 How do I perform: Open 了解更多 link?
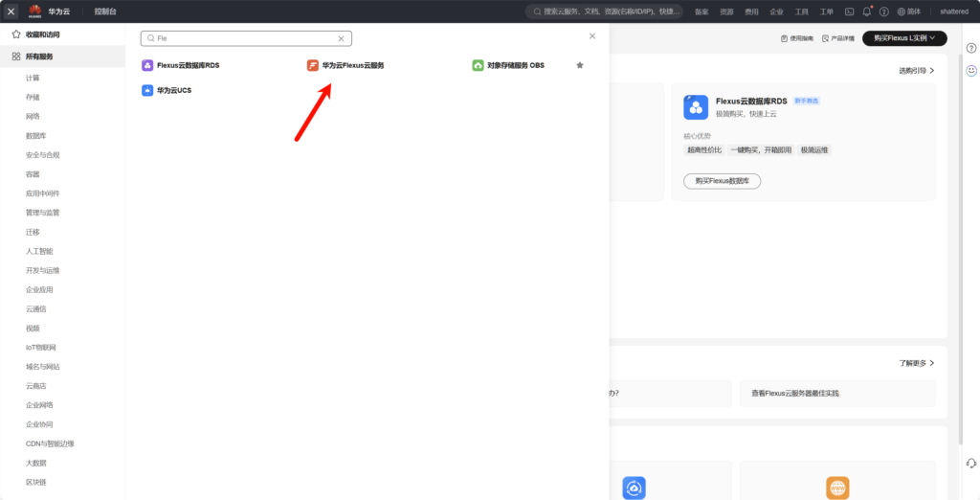click(916, 364)
